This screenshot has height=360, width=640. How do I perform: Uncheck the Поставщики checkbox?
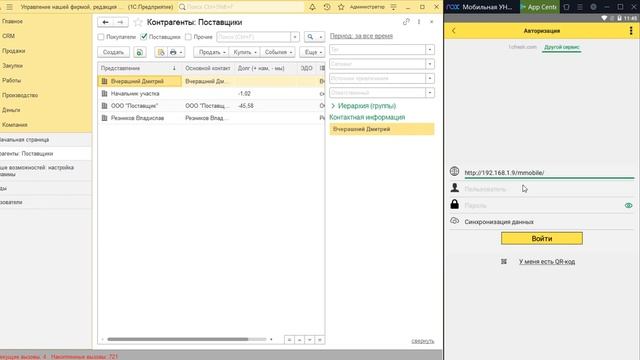click(x=143, y=37)
